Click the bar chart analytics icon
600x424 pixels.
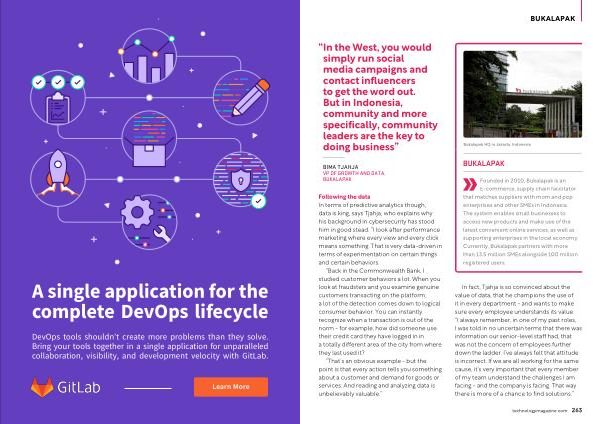149,56
